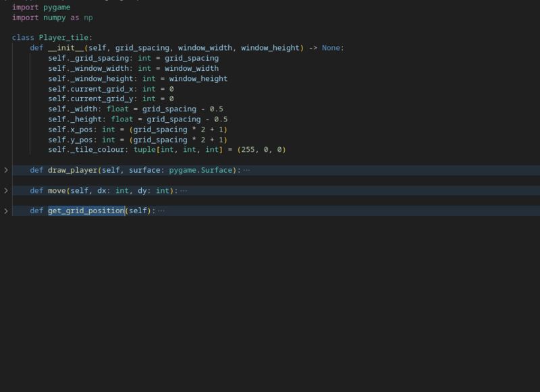Click self.current_grid_y attribute
Screen dimensions: 540x392
pos(91,99)
